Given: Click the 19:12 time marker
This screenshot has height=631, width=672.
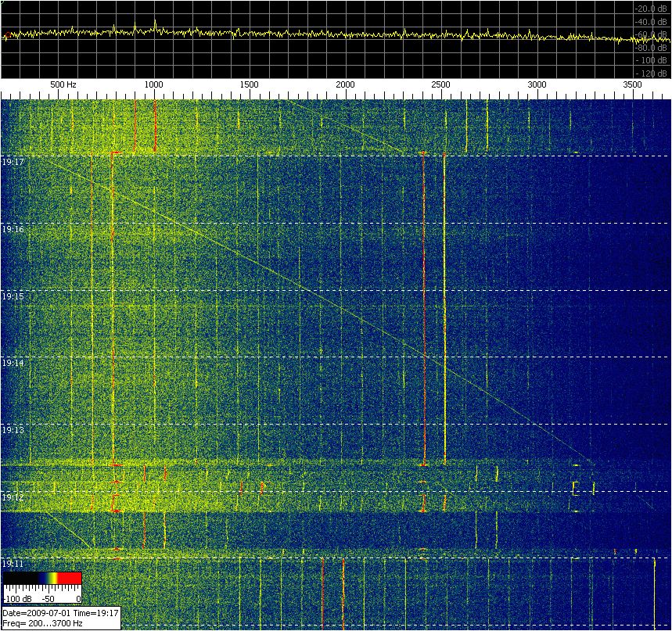Looking at the screenshot, I should point(13,497).
